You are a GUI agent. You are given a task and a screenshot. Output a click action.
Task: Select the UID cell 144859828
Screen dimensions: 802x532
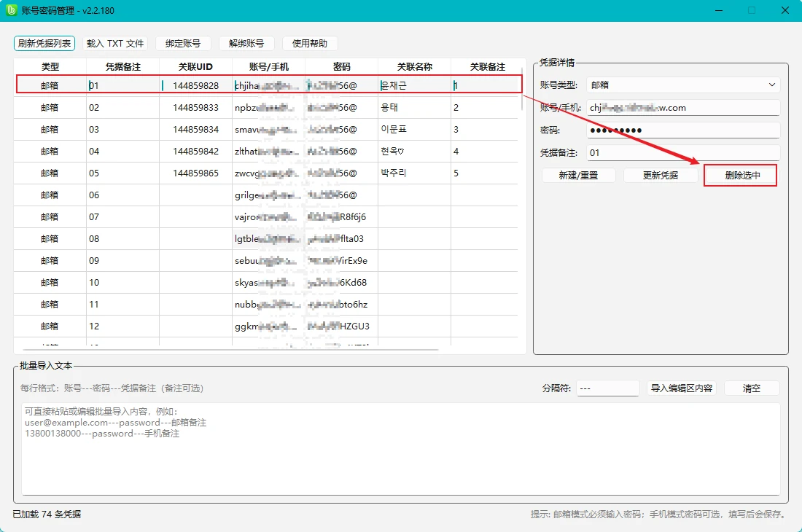(x=196, y=85)
